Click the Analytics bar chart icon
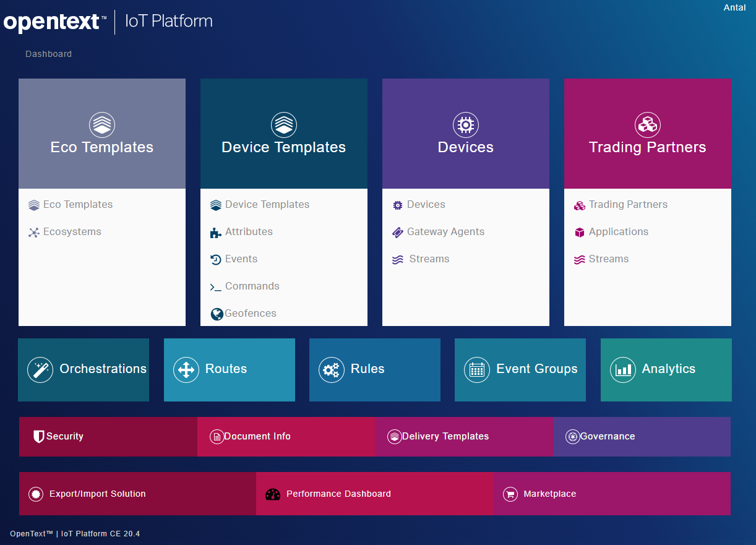756x545 pixels. (x=622, y=370)
